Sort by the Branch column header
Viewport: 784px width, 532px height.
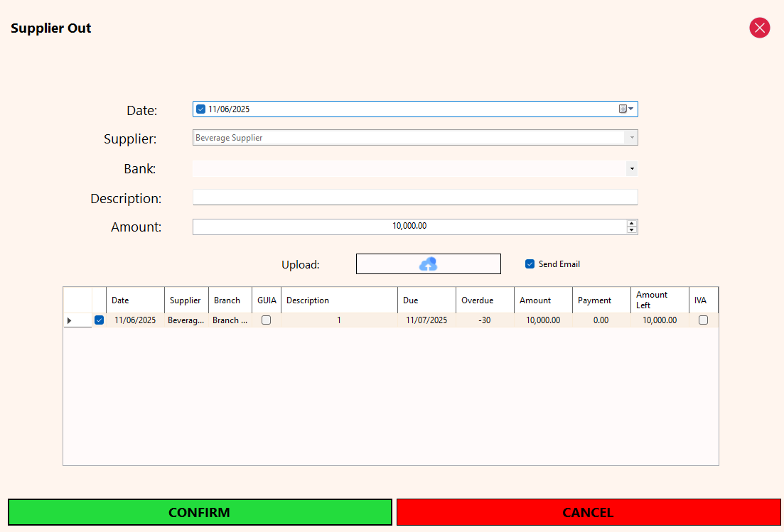[x=230, y=300]
